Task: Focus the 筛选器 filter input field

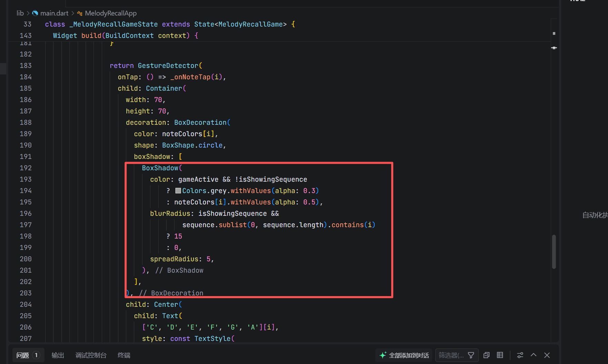Action: 451,355
